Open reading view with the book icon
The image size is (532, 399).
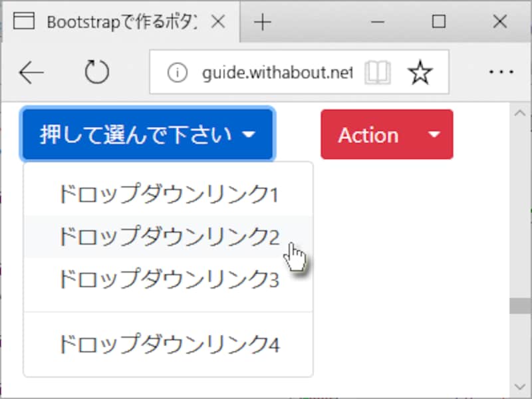point(378,72)
